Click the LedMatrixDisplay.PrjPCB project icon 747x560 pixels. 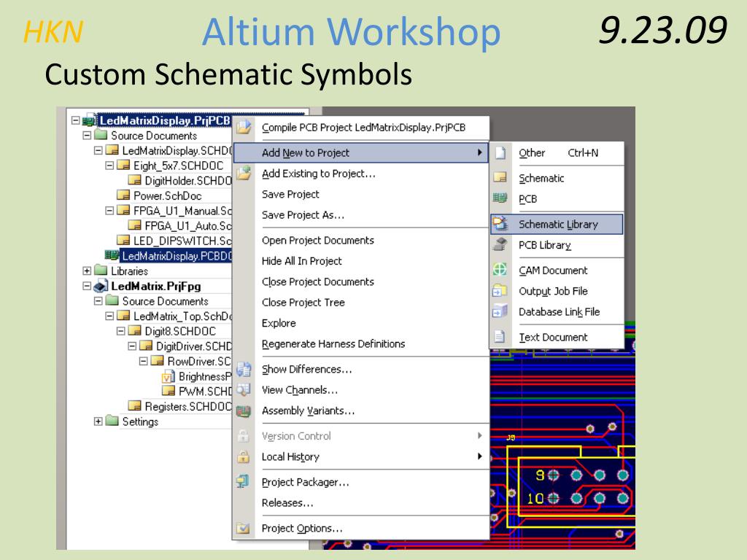click(90, 120)
